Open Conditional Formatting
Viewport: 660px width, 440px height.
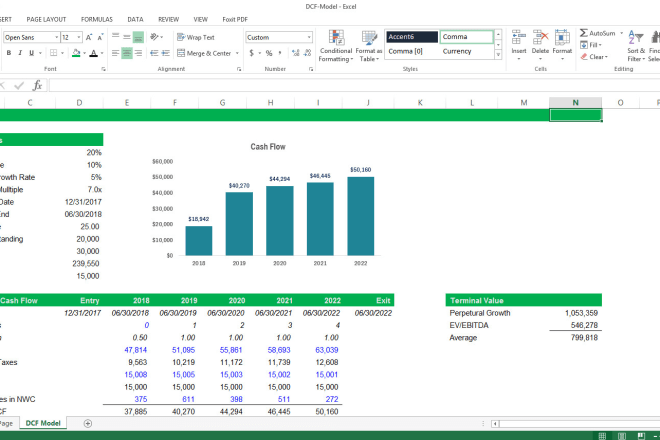click(x=336, y=46)
